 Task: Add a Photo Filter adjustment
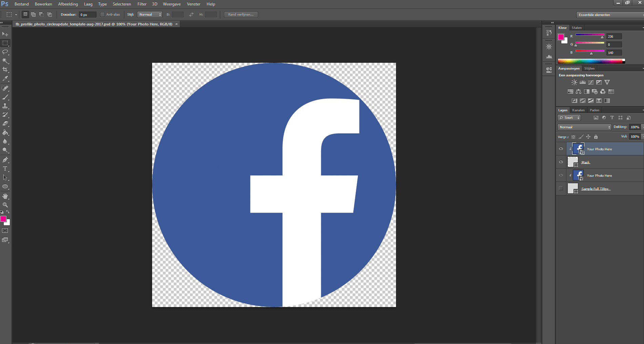pyautogui.click(x=595, y=92)
